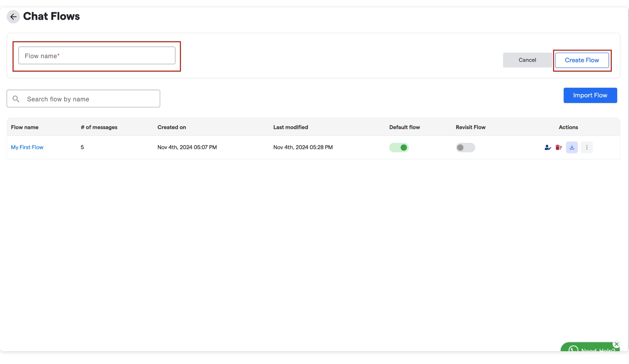
Task: Toggle Default flow off for My First Flow
Action: click(x=399, y=148)
